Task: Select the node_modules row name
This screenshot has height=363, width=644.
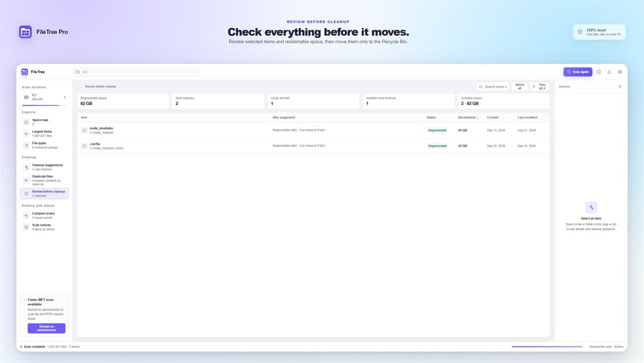Action: pos(101,128)
